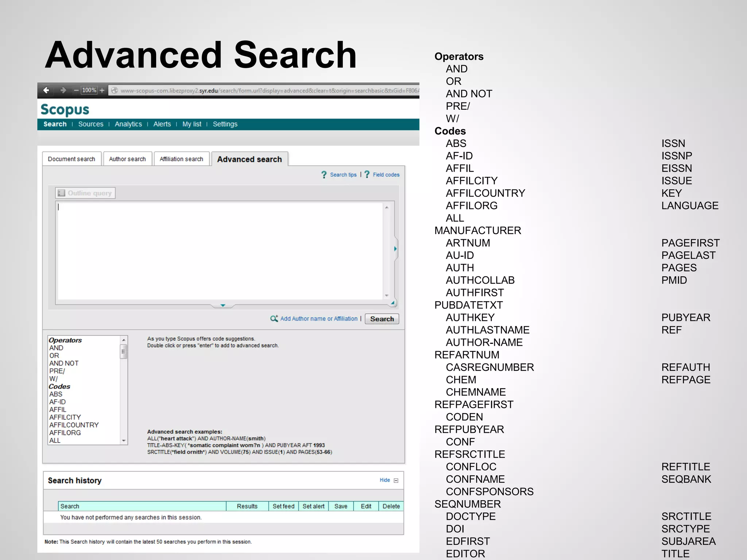Viewport: 747px width, 560px height.
Task: Zoom out with the minus icon
Action: (76, 90)
